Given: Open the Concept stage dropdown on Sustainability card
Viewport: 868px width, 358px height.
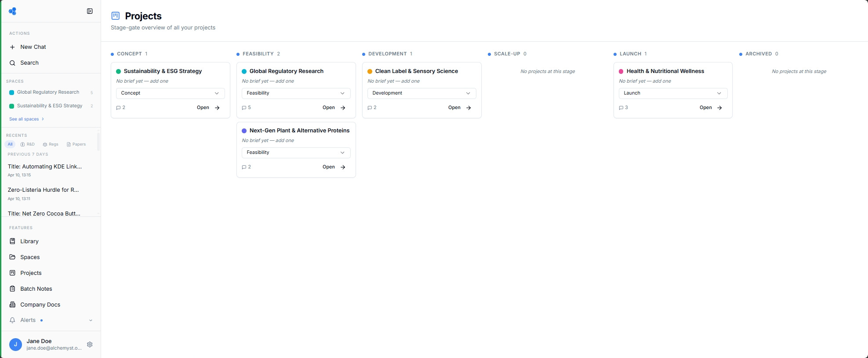Looking at the screenshot, I should point(171,93).
